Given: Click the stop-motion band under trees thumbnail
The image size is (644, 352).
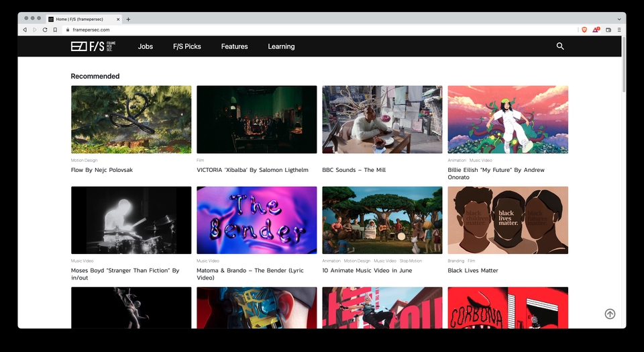Looking at the screenshot, I should click(x=382, y=220).
